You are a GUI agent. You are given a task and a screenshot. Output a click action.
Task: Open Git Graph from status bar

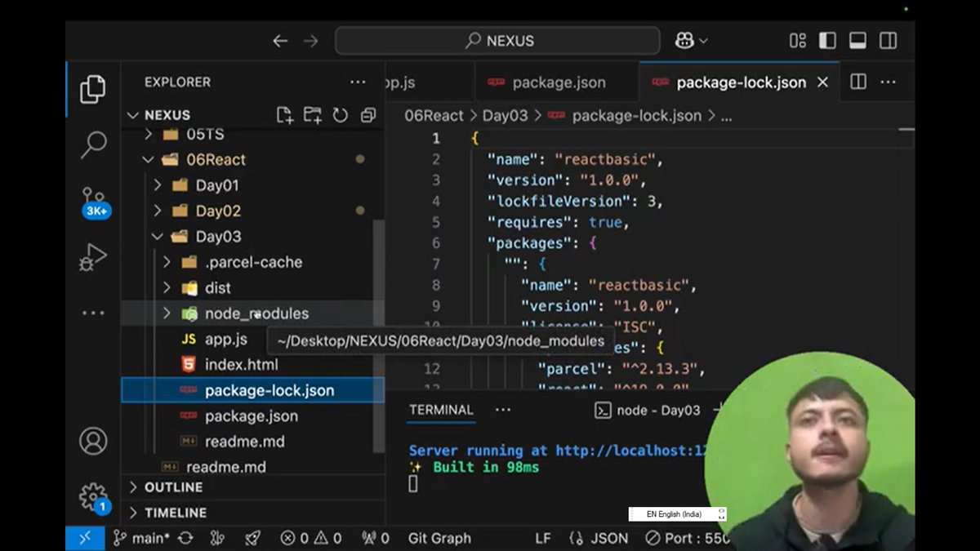tap(439, 538)
